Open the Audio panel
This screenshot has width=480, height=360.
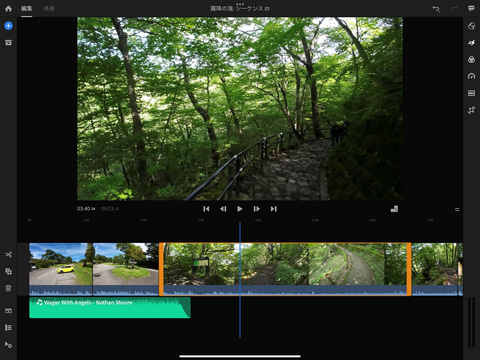coord(471,93)
